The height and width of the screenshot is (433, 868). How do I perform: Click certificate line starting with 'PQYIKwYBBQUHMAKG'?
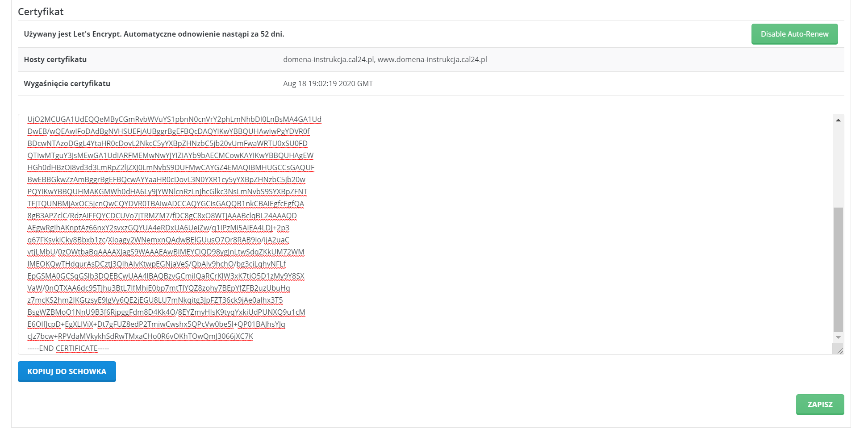[x=167, y=192]
